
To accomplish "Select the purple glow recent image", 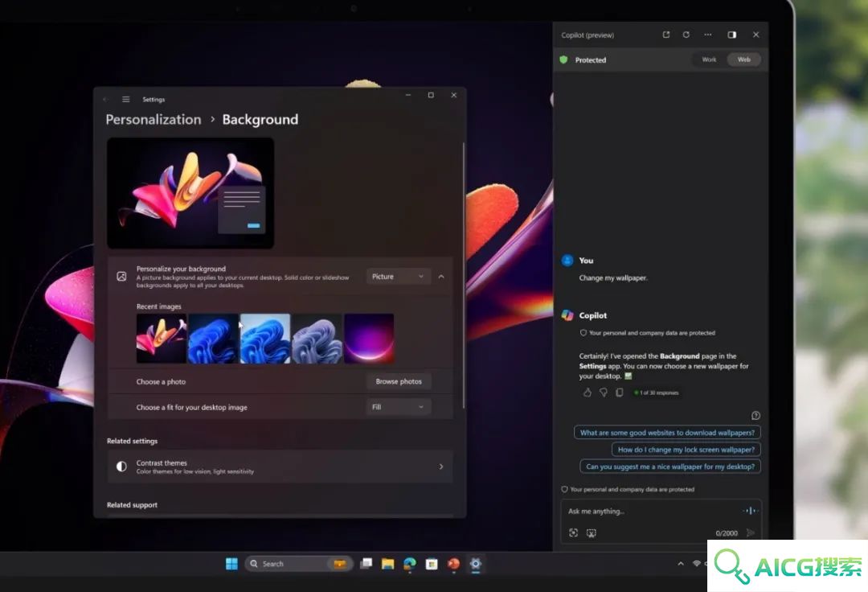I will click(369, 339).
